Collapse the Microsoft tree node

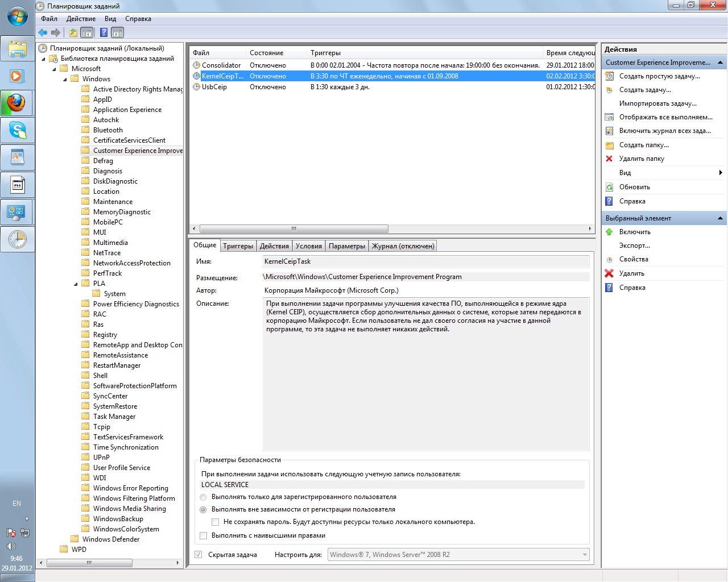[x=54, y=69]
